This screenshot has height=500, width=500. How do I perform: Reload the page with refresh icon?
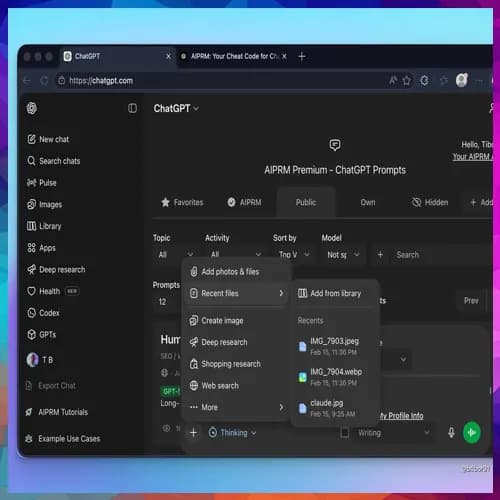(x=44, y=81)
